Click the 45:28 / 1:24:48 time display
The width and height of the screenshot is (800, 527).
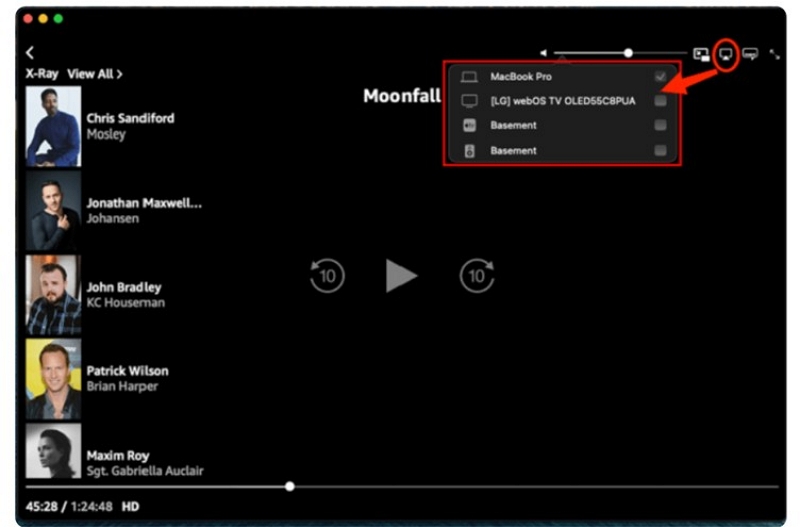click(69, 507)
